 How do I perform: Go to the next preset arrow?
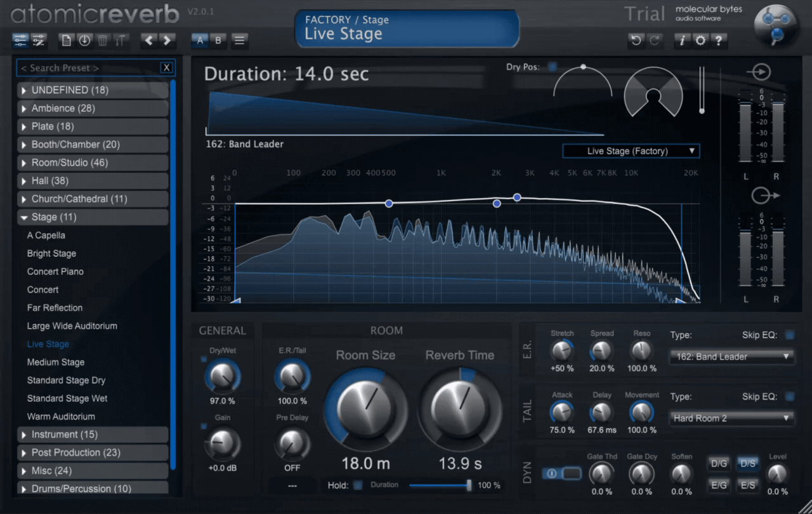click(167, 41)
